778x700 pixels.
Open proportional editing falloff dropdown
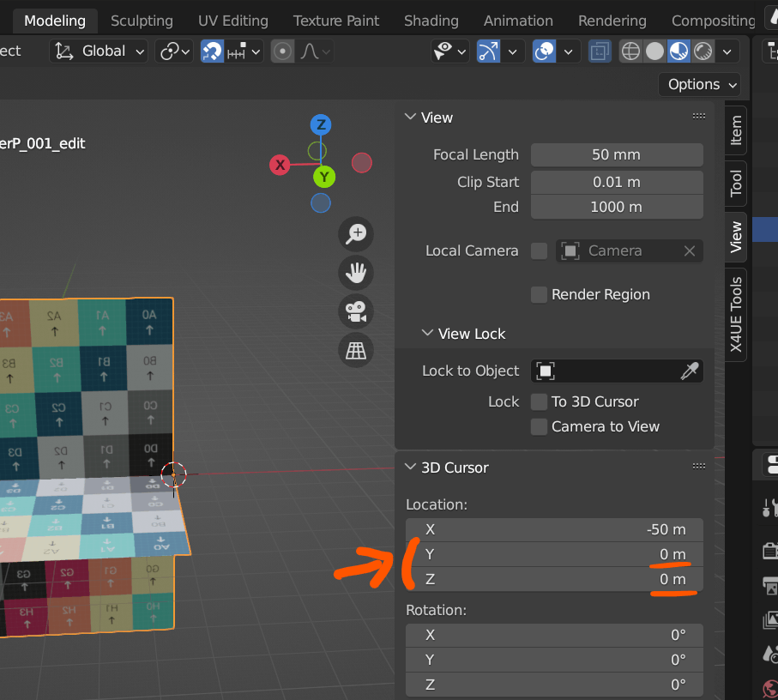click(x=315, y=51)
